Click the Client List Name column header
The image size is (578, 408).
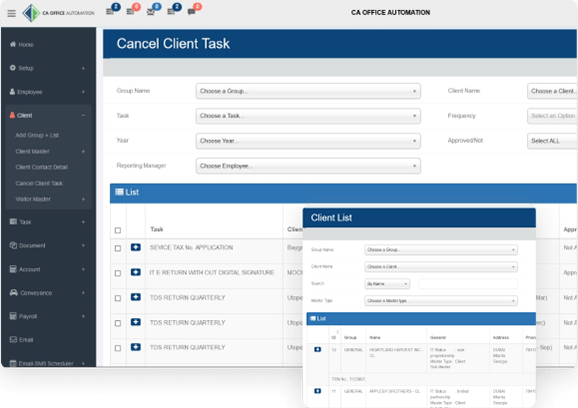coord(375,338)
